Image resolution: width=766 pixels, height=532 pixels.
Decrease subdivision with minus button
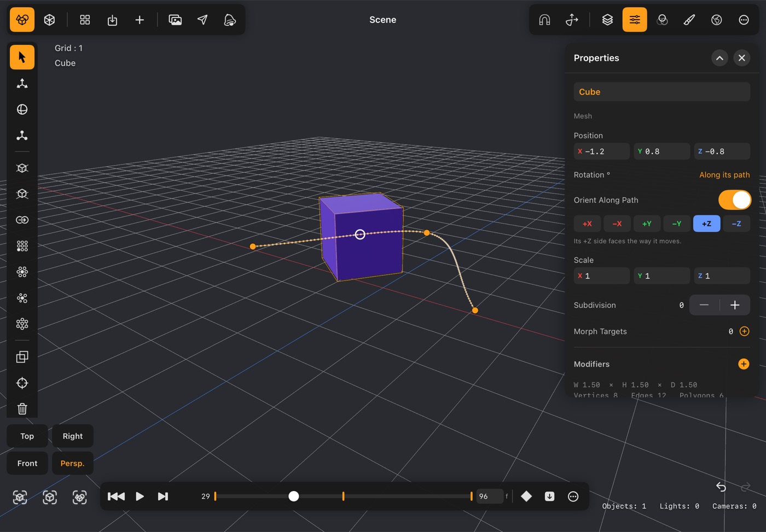point(704,305)
